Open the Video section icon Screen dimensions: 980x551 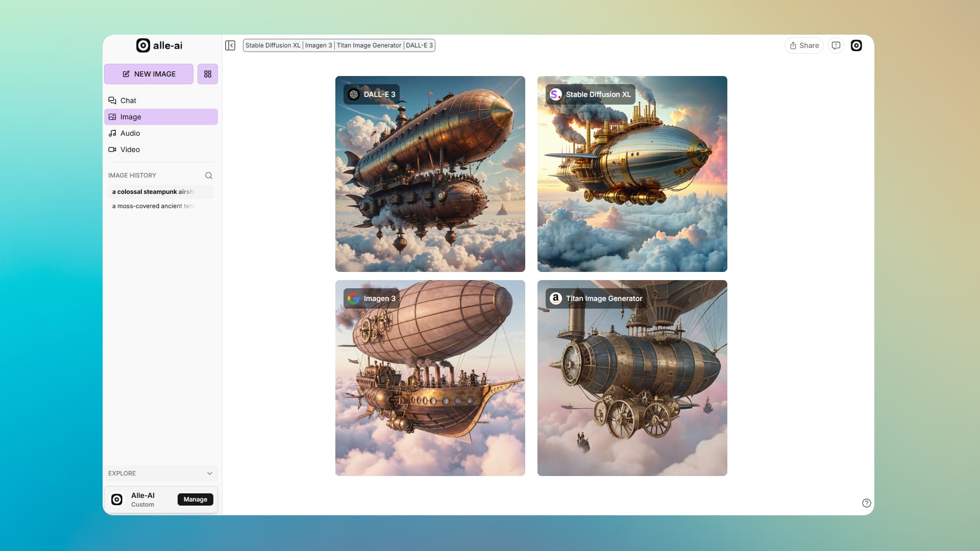pyautogui.click(x=112, y=149)
